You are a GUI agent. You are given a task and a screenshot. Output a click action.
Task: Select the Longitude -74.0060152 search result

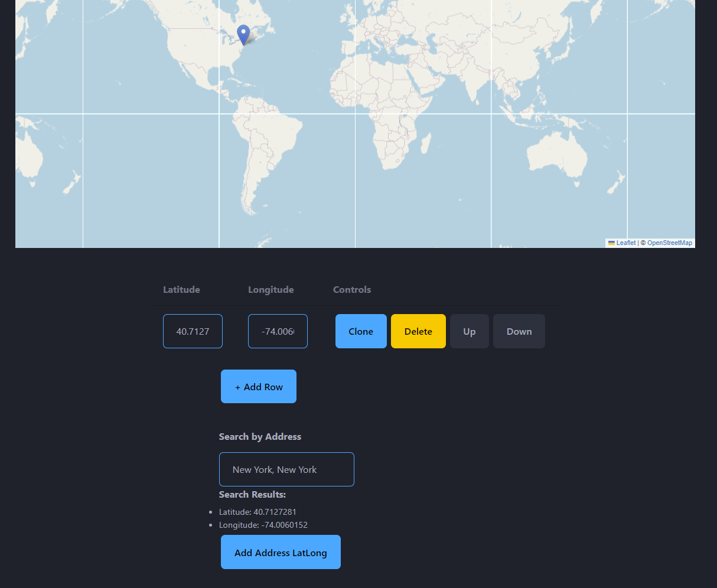(x=263, y=525)
